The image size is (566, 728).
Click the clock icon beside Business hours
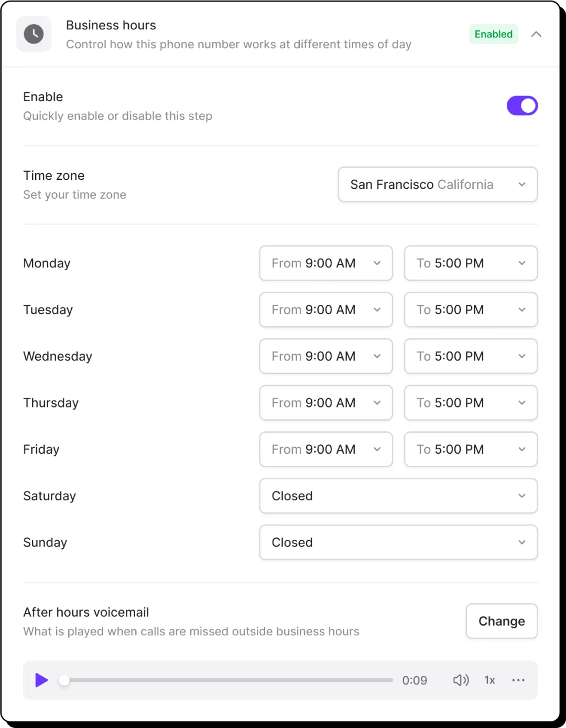pos(34,34)
